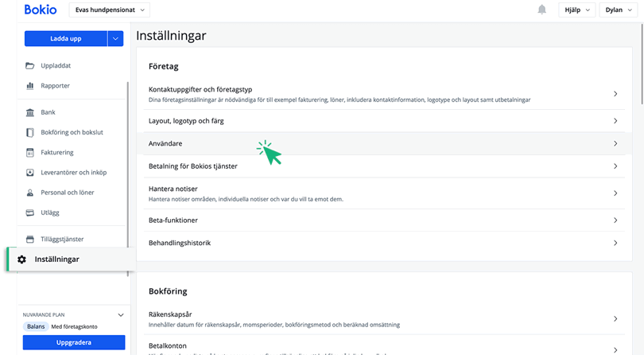
Task: Open Hantera notiser settings
Action: 384,193
